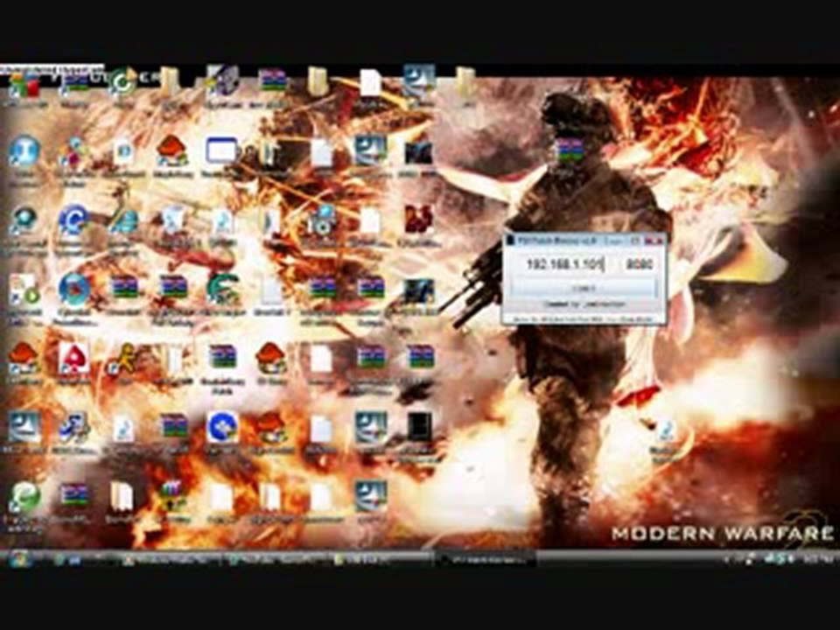Switch to the third taskbar window button
The width and height of the screenshot is (840, 630).
381,560
